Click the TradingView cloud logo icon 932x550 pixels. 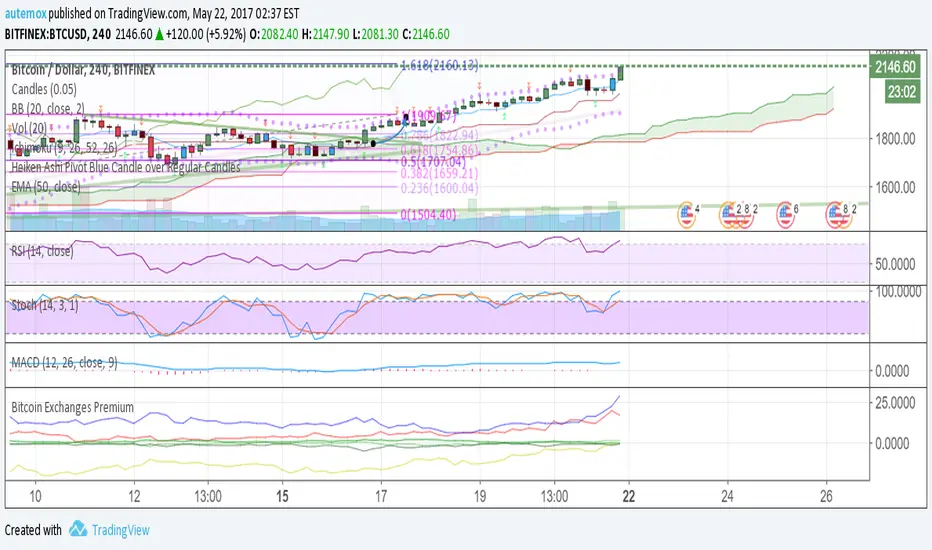point(78,529)
